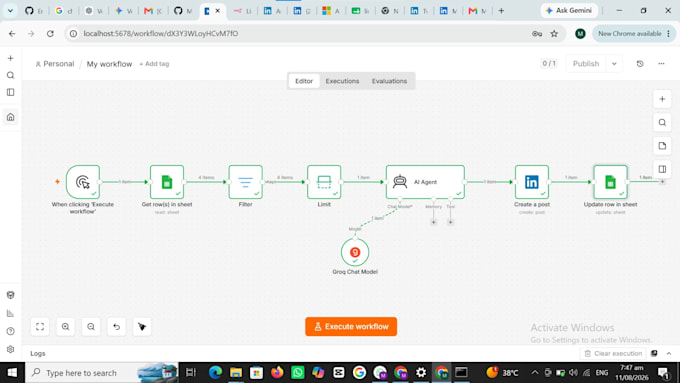680x383 pixels.
Task: Fit workflow to view button
Action: coord(40,327)
